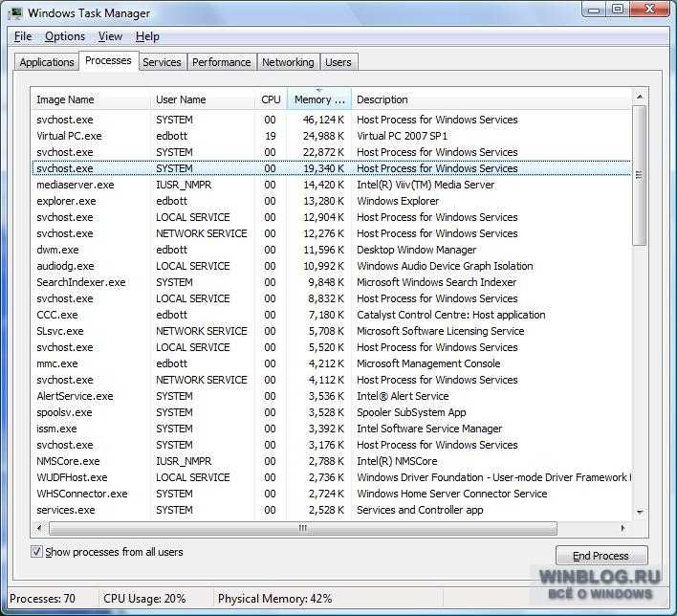Viewport: 677px width, 616px height.
Task: Click the Physical Memory: 42% status entry
Action: pyautogui.click(x=275, y=599)
